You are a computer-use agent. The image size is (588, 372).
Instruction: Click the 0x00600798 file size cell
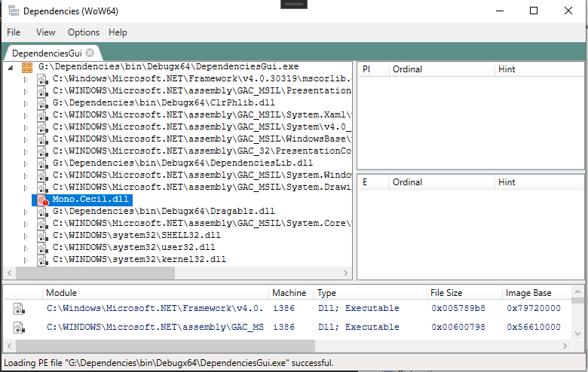pos(458,327)
